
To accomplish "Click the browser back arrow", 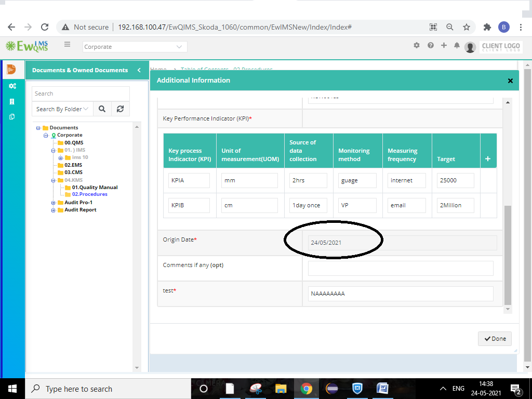I will (11, 27).
